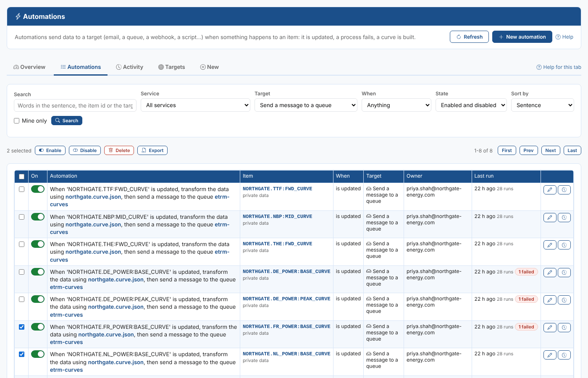Edit the NORTHGATE.NBP:MID_CURVE automation (pencil icon)
Screen dimensions: 588x378
pos(550,218)
